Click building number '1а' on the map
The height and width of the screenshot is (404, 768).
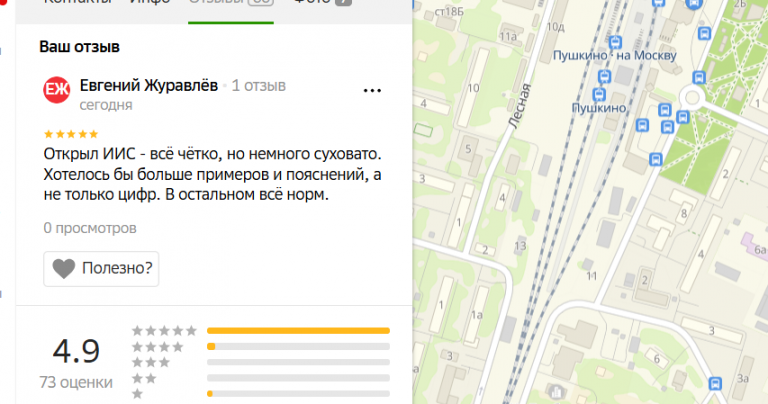477,315
